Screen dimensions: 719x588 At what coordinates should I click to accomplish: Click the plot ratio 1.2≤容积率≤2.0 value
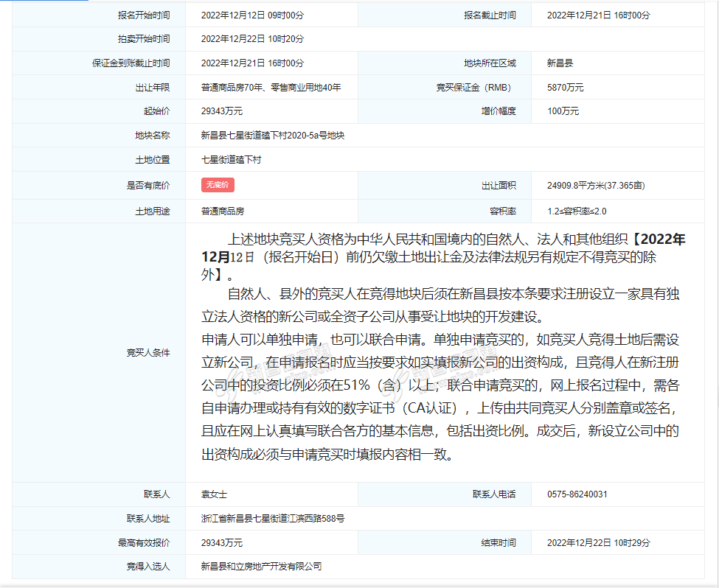pos(577,211)
